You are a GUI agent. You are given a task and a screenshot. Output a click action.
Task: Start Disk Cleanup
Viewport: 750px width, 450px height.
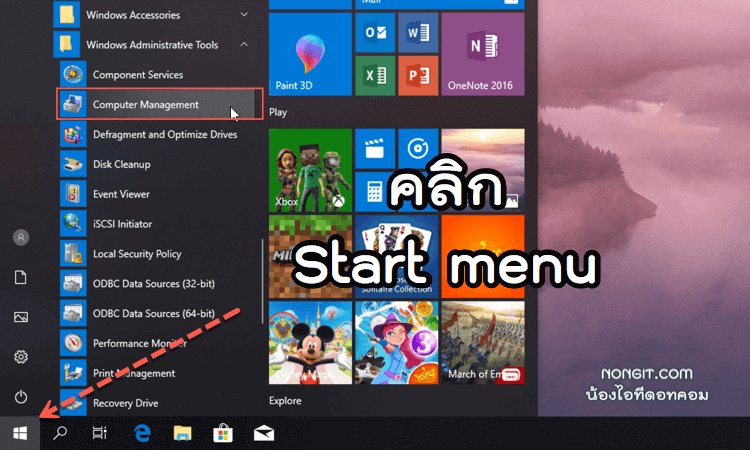pos(158,164)
